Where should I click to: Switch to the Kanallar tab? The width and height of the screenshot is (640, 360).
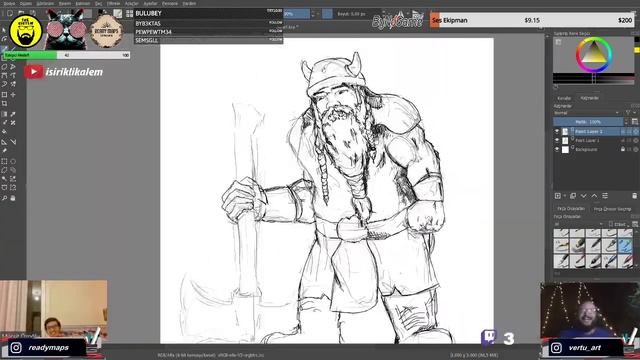564,98
